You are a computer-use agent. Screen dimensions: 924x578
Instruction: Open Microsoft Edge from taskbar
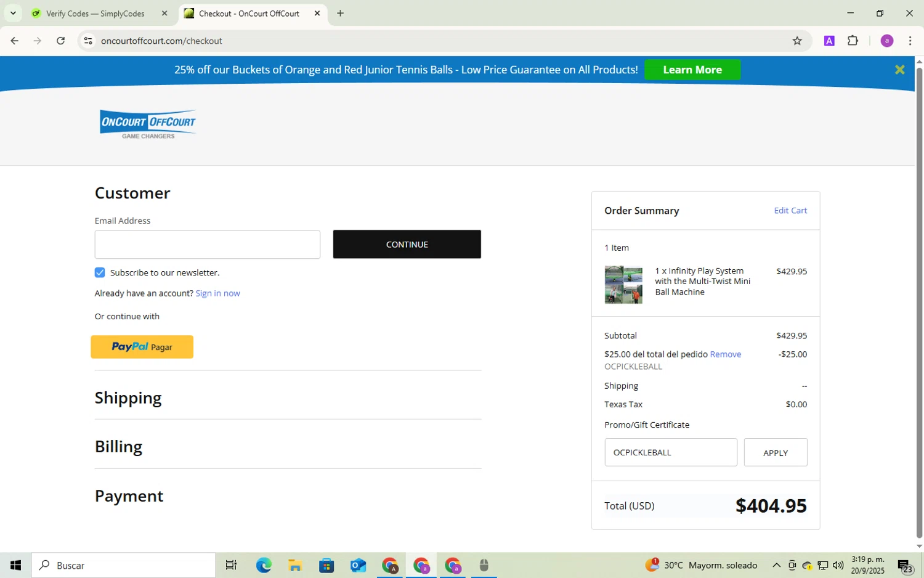pyautogui.click(x=264, y=565)
